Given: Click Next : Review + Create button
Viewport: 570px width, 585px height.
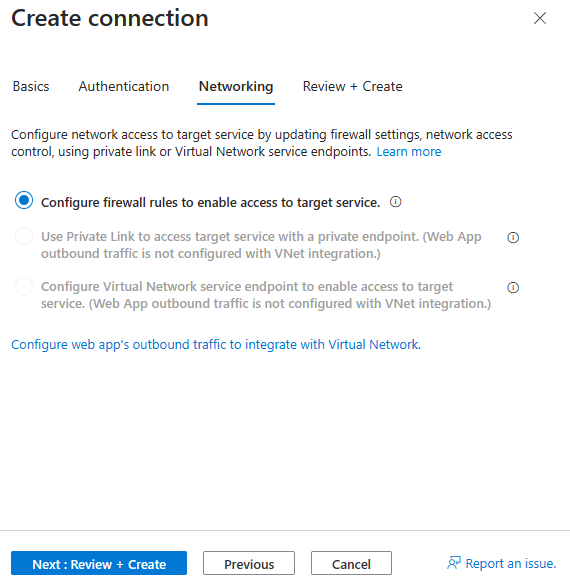Looking at the screenshot, I should (99, 563).
